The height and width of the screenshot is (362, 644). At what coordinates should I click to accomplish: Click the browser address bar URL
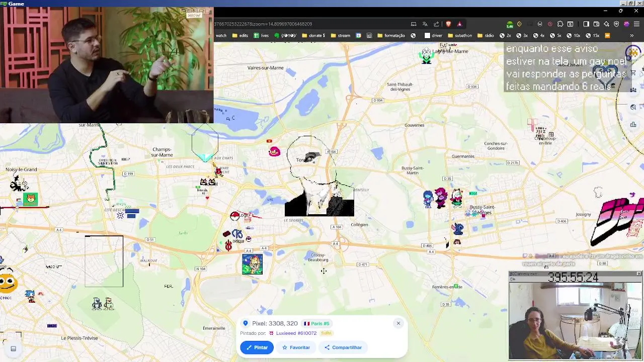(x=263, y=24)
